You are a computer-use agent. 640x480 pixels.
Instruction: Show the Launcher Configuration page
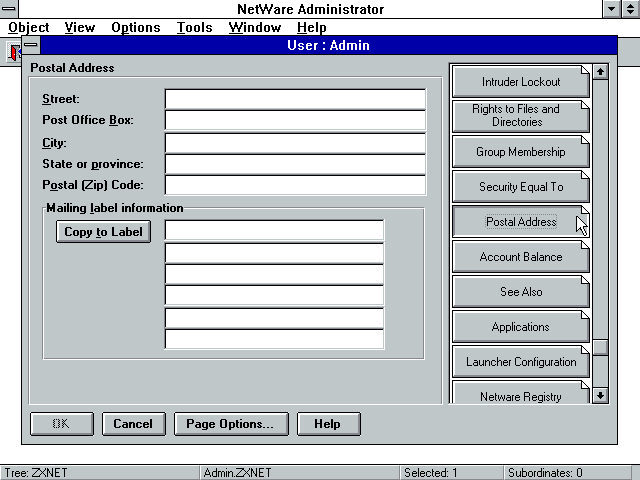coord(520,362)
